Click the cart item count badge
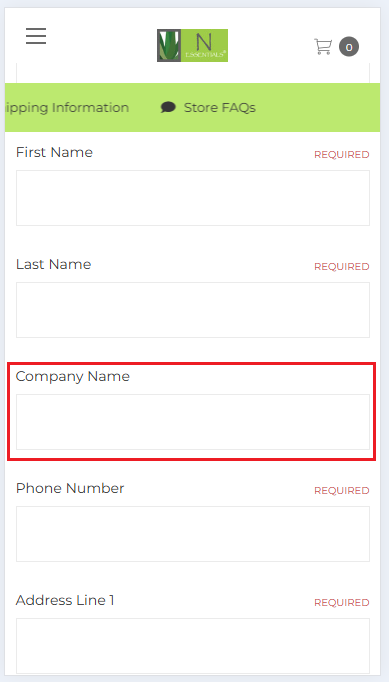The width and height of the screenshot is (389, 682). pos(349,47)
